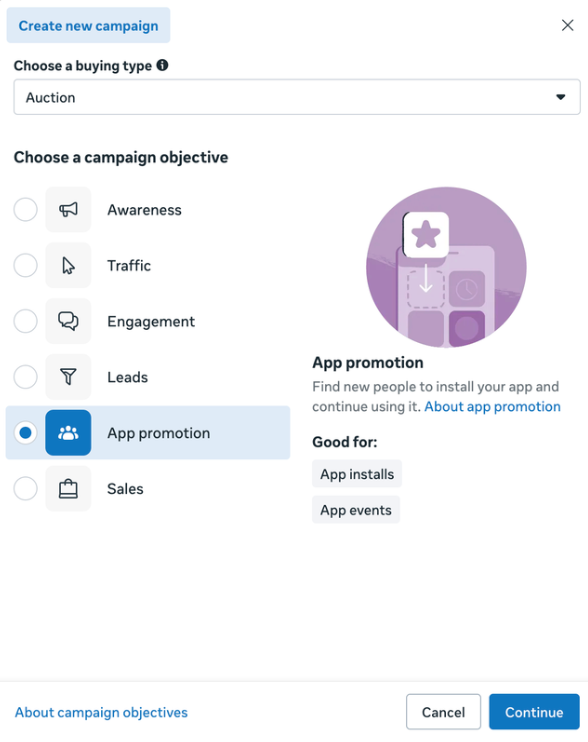
Task: Click the buying type dropdown arrow
Action: tap(561, 97)
